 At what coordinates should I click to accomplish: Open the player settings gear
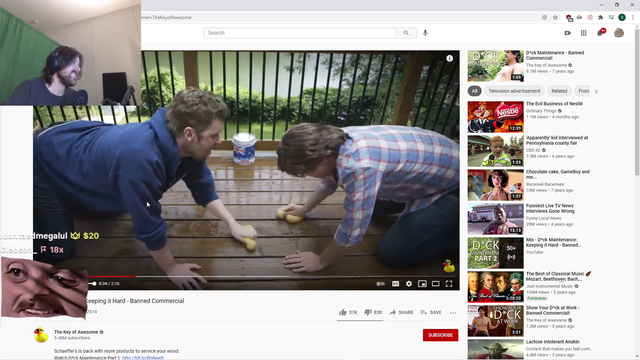409,284
